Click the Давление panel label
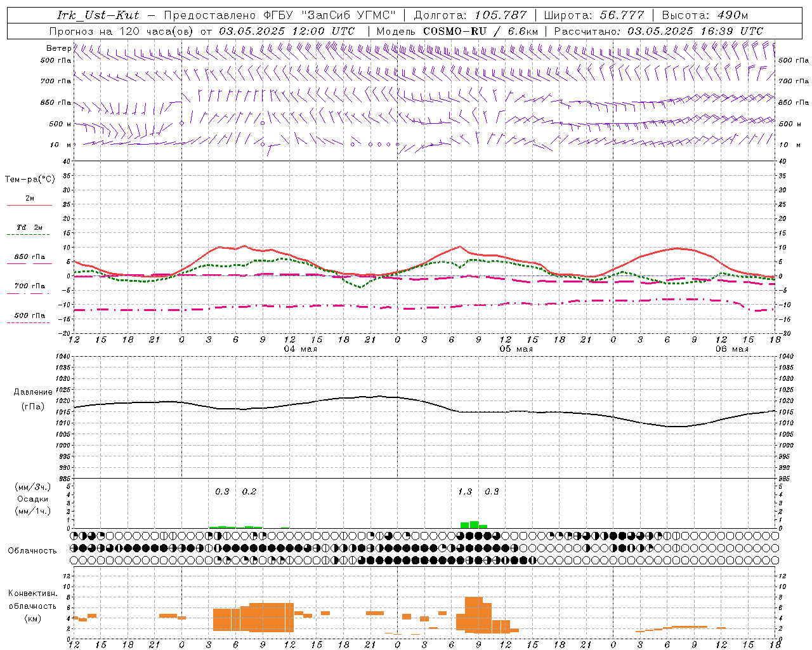812x650 pixels. (33, 392)
